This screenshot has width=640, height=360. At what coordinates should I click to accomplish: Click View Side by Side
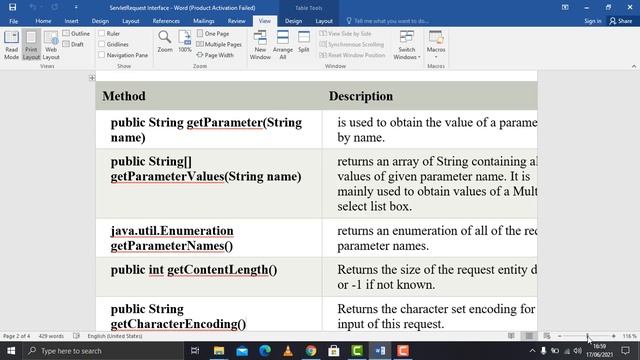pyautogui.click(x=345, y=33)
